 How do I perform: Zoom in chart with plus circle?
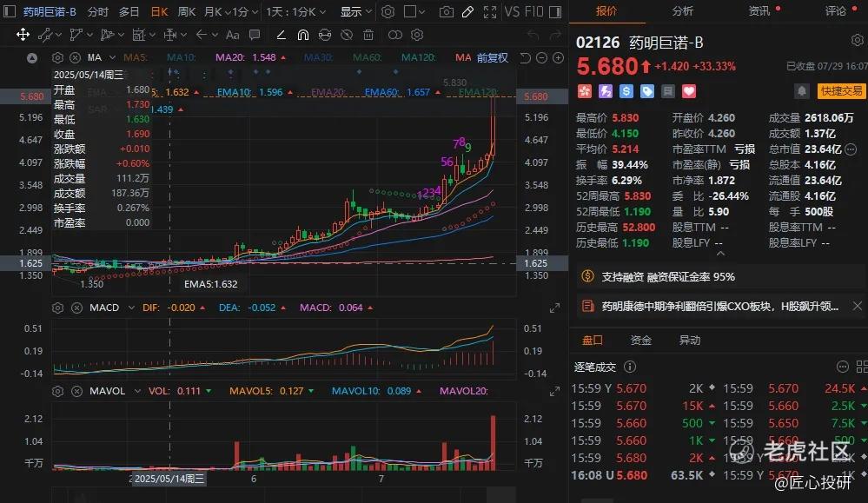coord(559,57)
